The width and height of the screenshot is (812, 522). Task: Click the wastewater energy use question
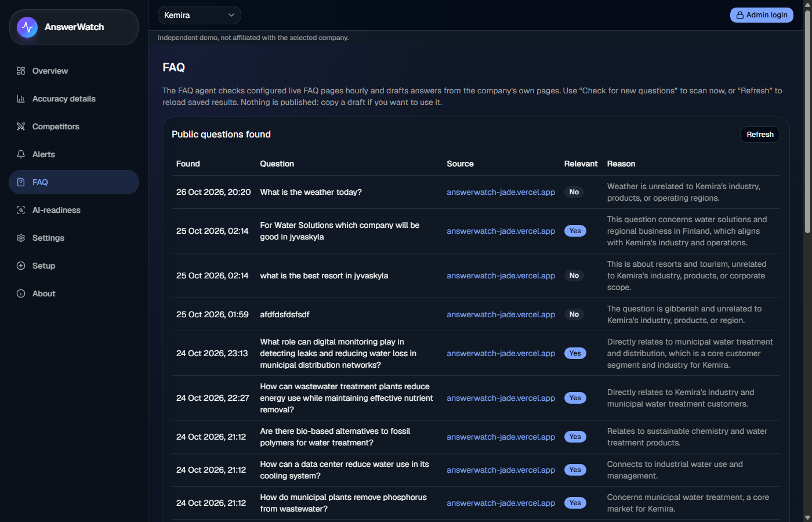[347, 398]
